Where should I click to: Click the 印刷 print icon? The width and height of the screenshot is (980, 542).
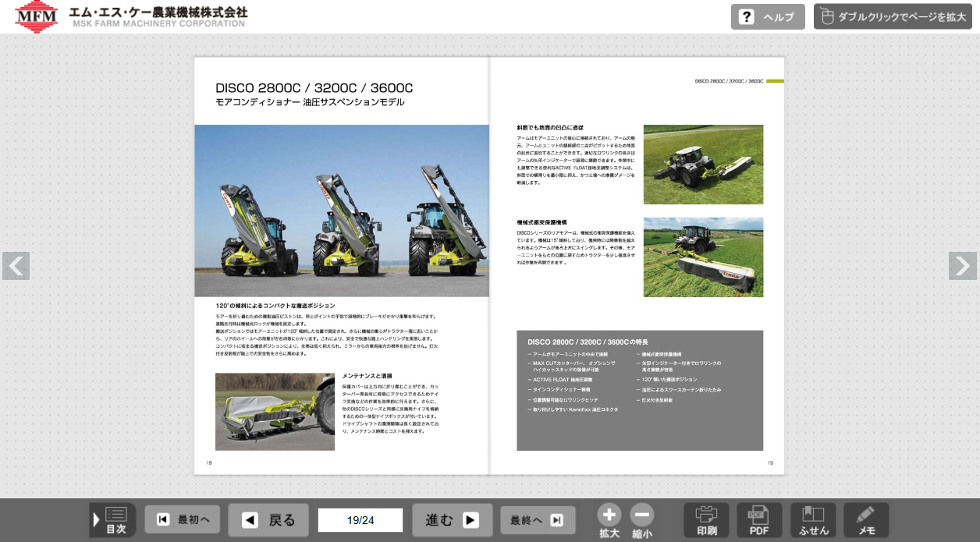tap(706, 520)
